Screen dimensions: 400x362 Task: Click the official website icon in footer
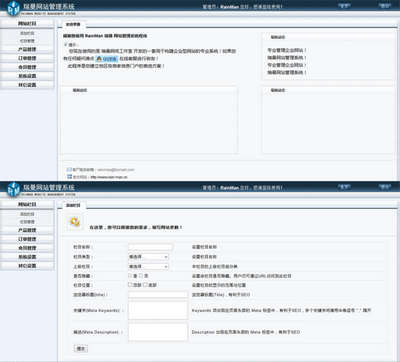coord(69,177)
